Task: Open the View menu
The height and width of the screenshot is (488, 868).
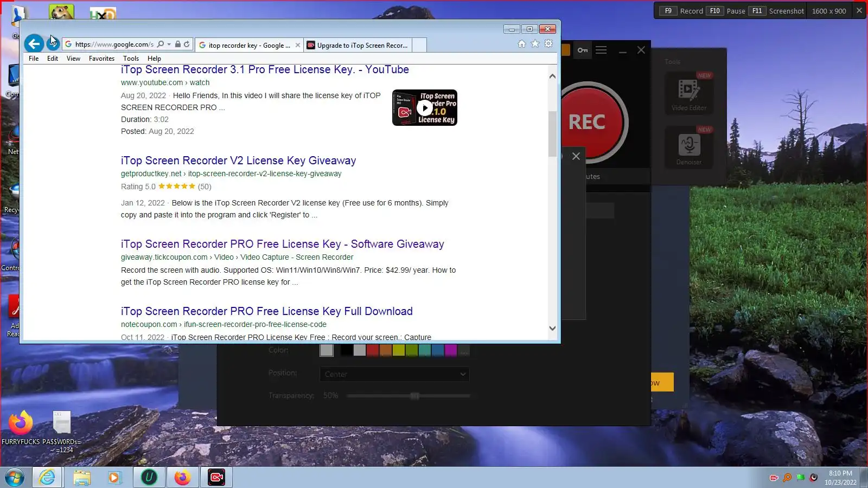Action: (x=73, y=59)
